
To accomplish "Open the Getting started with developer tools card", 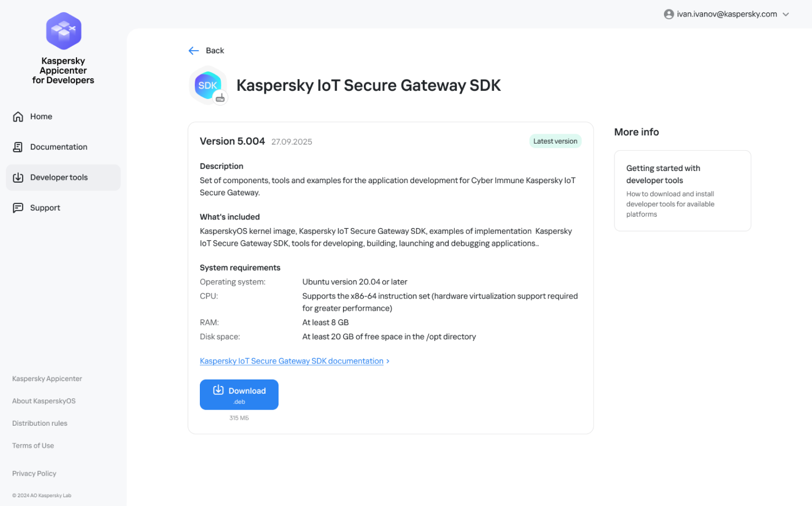I will click(x=682, y=190).
